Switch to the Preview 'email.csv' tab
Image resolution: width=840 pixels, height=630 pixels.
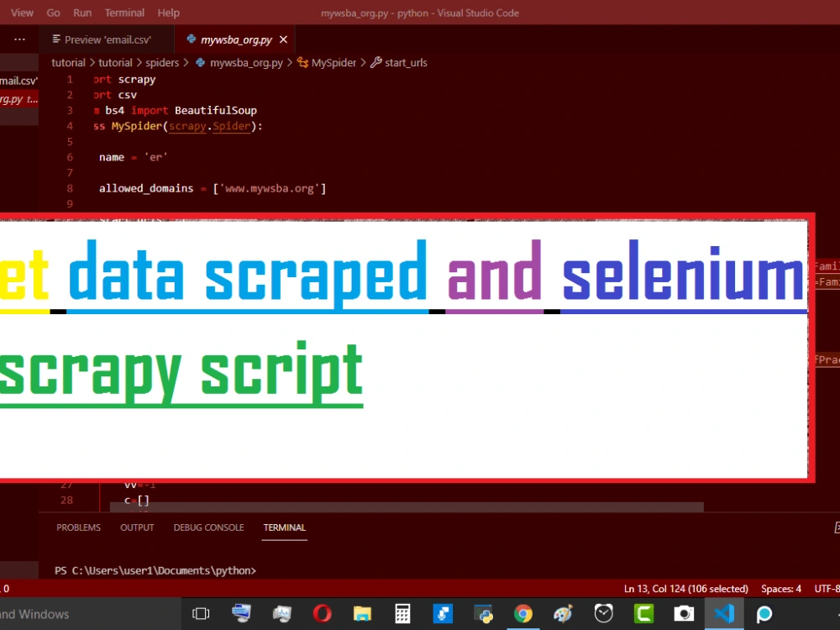pos(108,39)
